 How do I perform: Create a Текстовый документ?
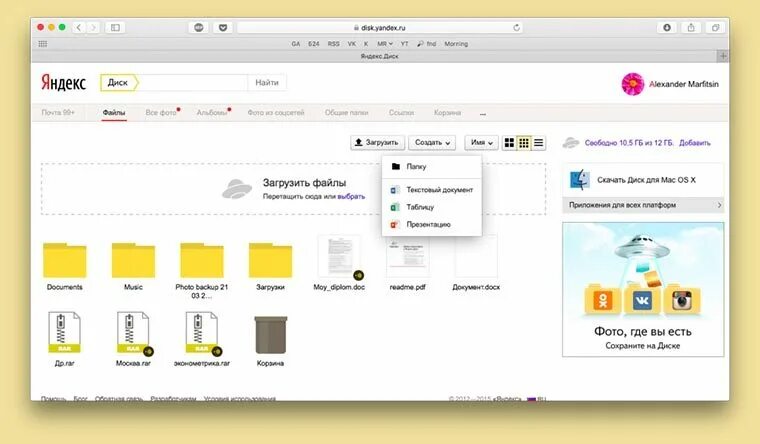[431, 190]
